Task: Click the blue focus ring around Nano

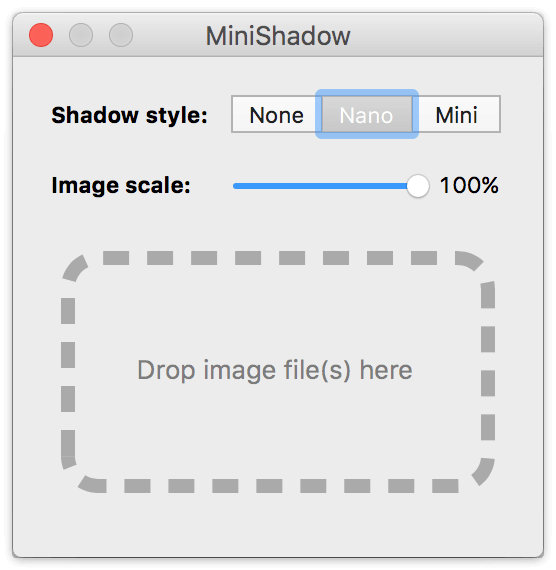Action: click(367, 93)
